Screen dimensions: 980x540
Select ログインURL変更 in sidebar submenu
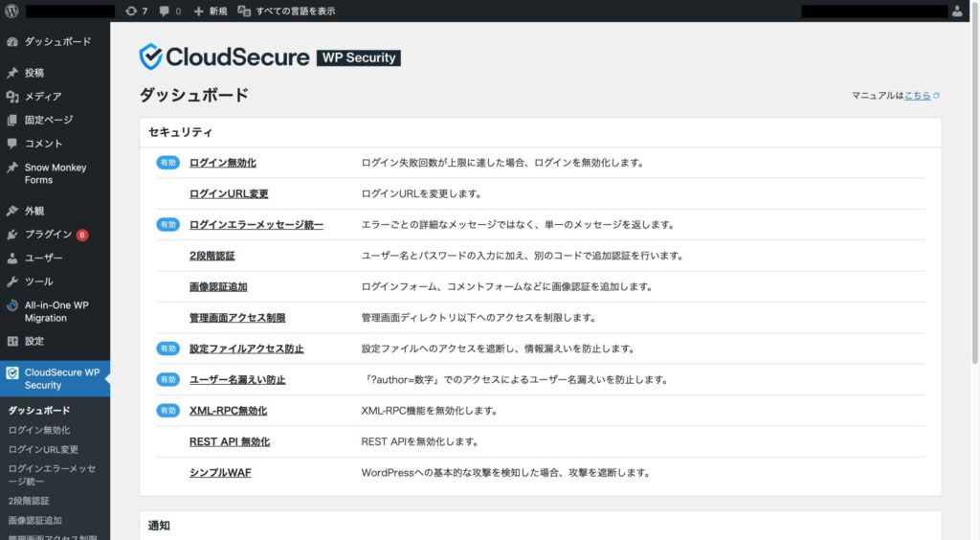(43, 449)
